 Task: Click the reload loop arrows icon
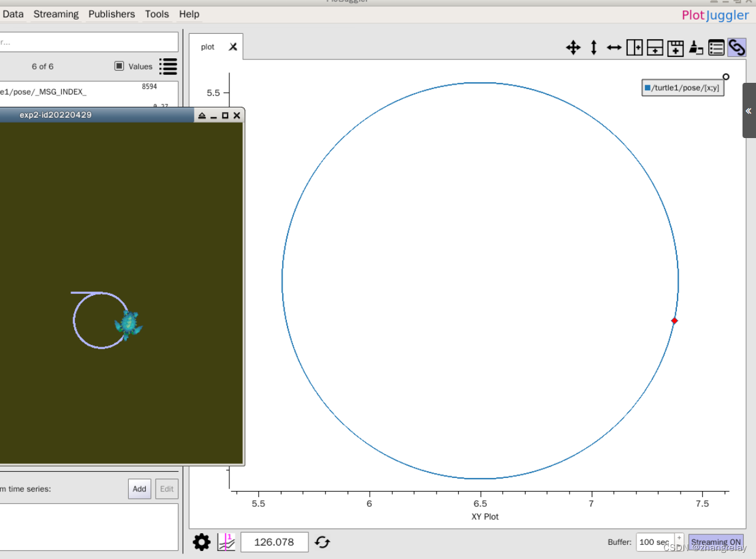pos(323,542)
